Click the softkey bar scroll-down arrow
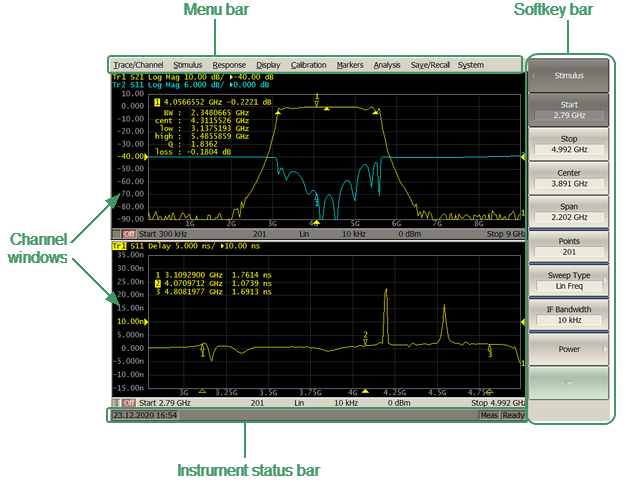The image size is (626, 488). (x=569, y=383)
